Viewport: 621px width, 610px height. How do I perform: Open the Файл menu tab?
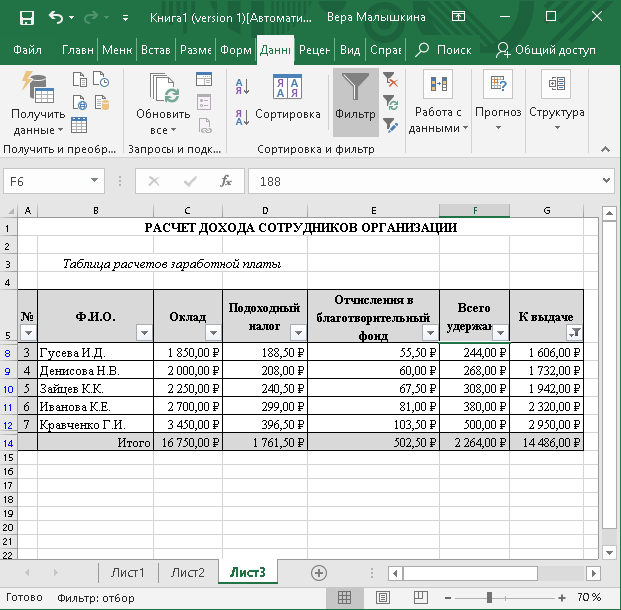(28, 50)
